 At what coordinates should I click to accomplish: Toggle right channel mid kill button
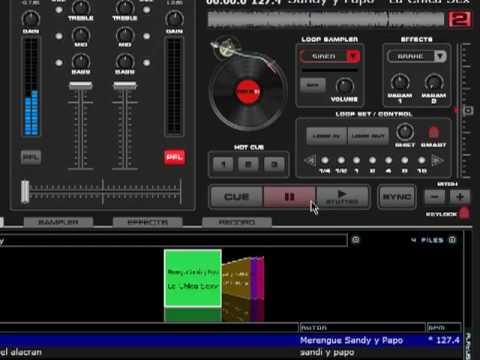146,36
